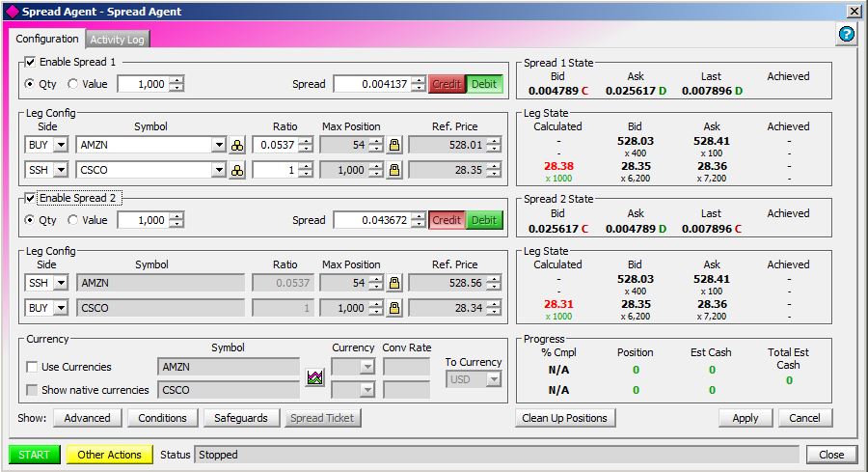This screenshot has height=472, width=868.
Task: Switch to the Activity Log tab
Action: (117, 40)
